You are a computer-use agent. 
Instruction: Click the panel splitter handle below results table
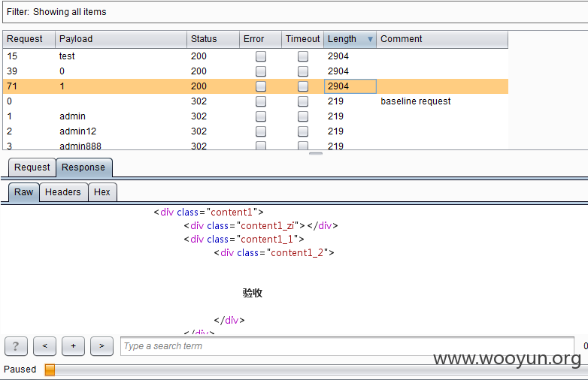click(315, 153)
